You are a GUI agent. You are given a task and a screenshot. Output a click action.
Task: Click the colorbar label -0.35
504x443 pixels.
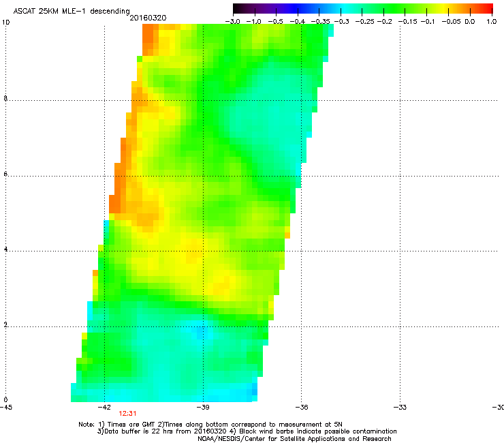(x=321, y=22)
